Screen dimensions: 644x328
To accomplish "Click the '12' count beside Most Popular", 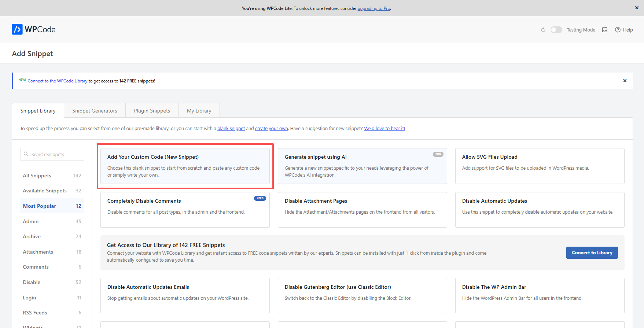I will click(x=78, y=206).
